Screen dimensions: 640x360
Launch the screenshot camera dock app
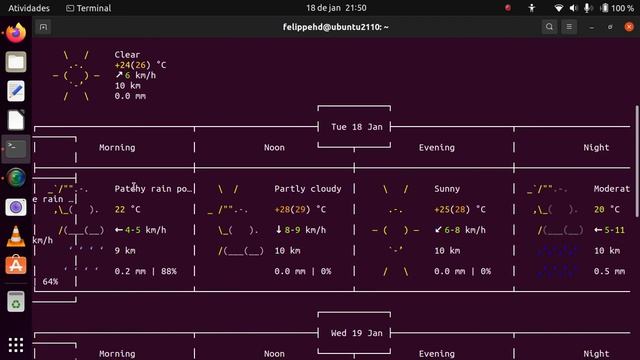click(x=16, y=207)
